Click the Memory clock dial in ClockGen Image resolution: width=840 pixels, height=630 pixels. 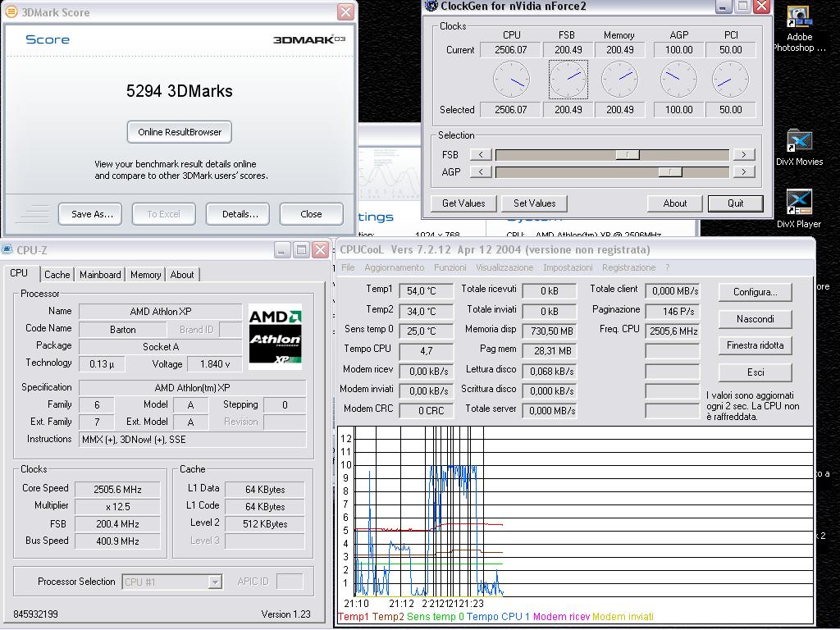point(620,80)
